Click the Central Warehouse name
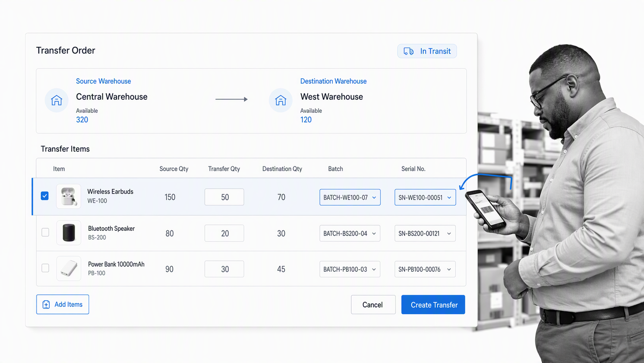This screenshot has width=644, height=363. pos(112,97)
